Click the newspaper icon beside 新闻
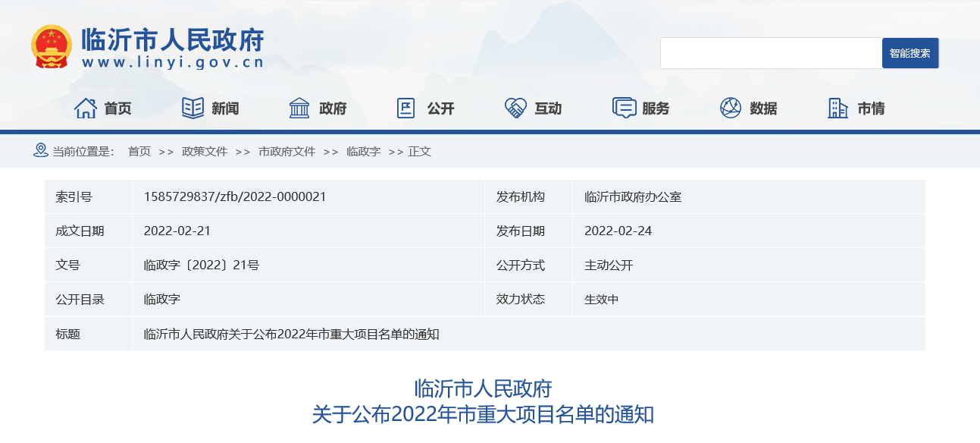Screen dimensions: 980x443 [193, 108]
